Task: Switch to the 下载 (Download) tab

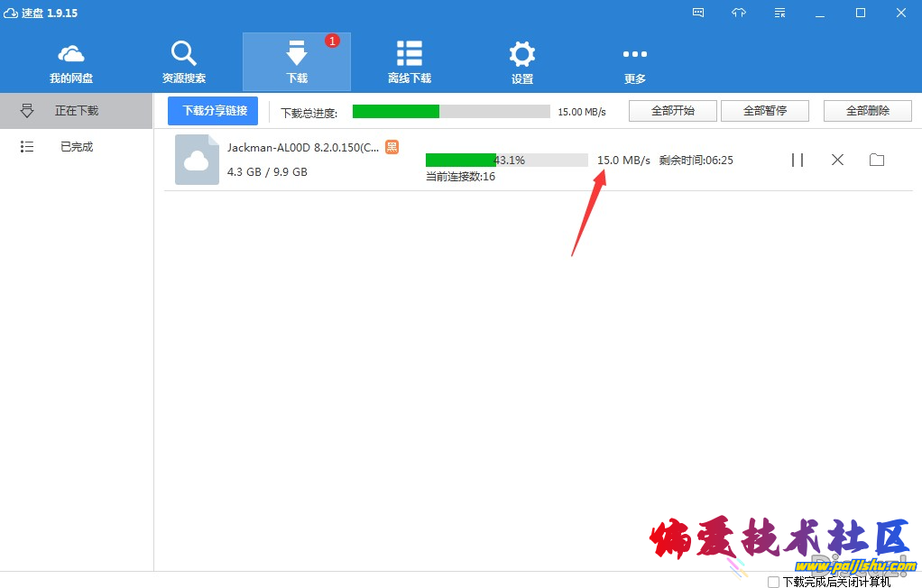Action: [297, 62]
